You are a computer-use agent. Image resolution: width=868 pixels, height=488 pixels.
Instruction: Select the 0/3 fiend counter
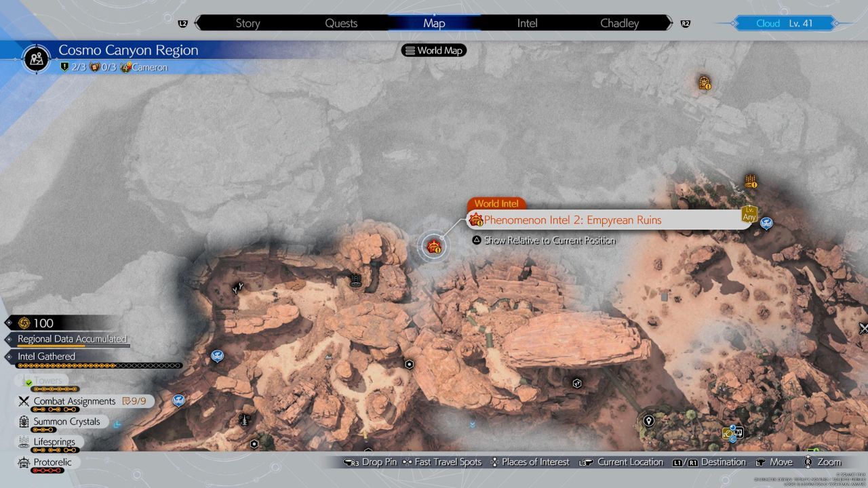104,67
